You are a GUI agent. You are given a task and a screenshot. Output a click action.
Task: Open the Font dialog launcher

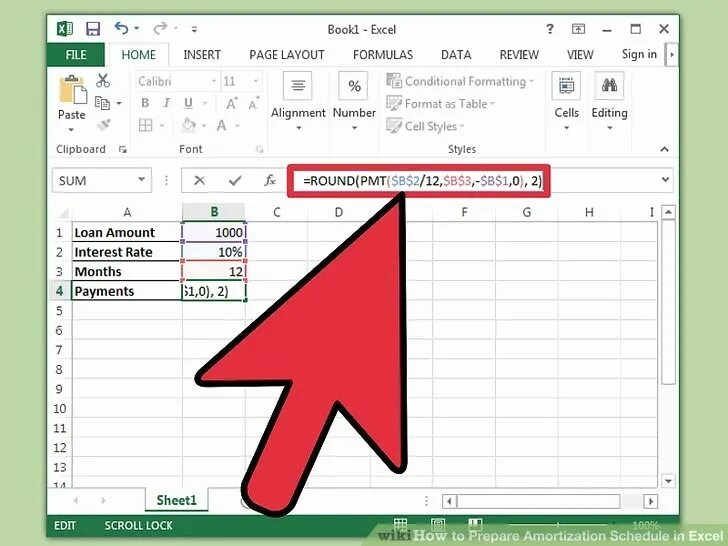(259, 150)
